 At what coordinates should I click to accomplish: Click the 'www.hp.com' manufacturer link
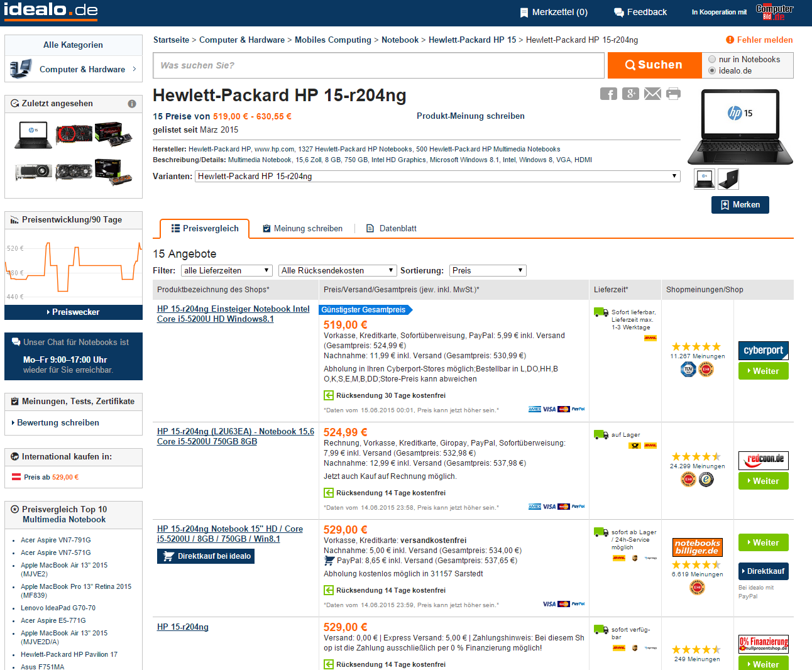(x=274, y=149)
